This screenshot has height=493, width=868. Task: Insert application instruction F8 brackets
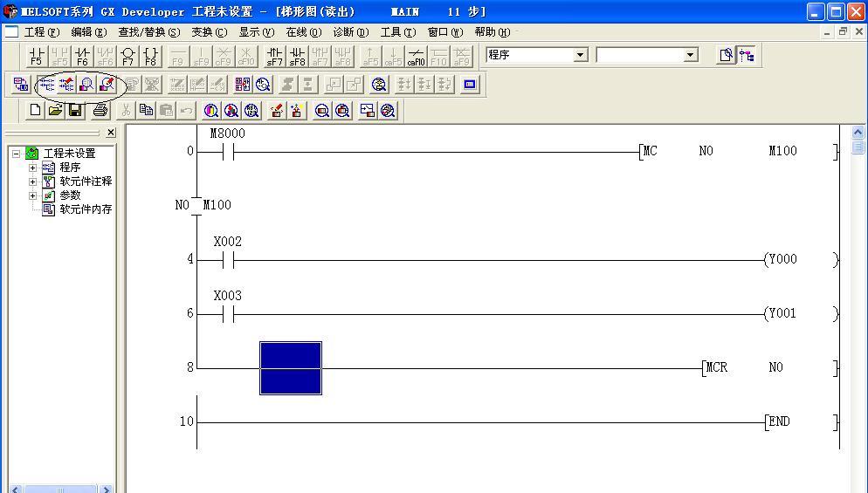[x=151, y=56]
